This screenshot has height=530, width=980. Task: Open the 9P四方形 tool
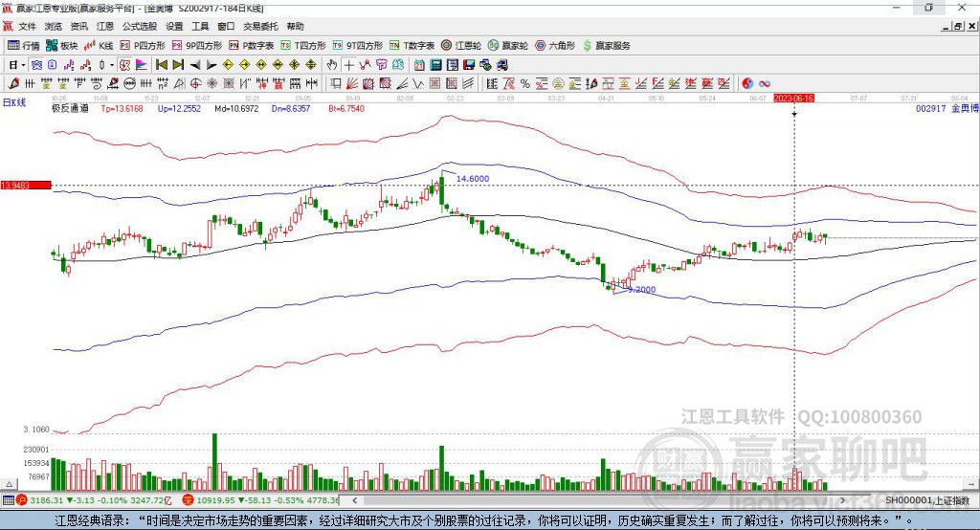(197, 46)
